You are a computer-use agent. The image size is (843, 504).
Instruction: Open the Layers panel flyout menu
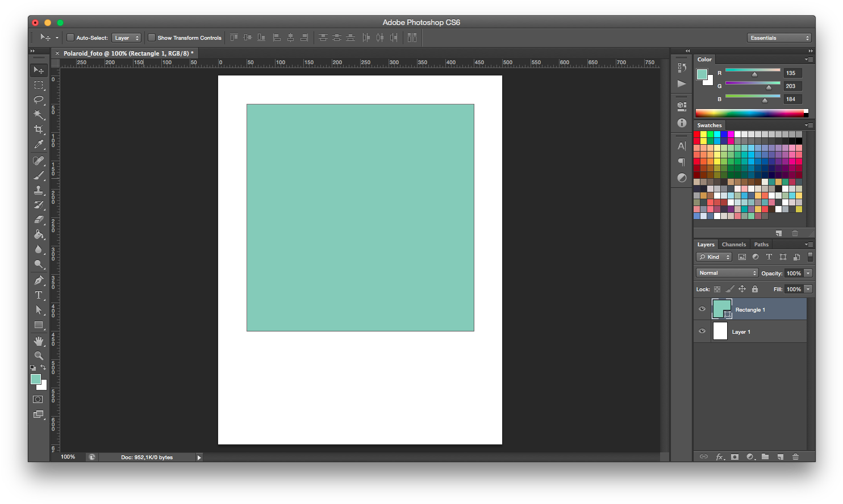point(809,244)
